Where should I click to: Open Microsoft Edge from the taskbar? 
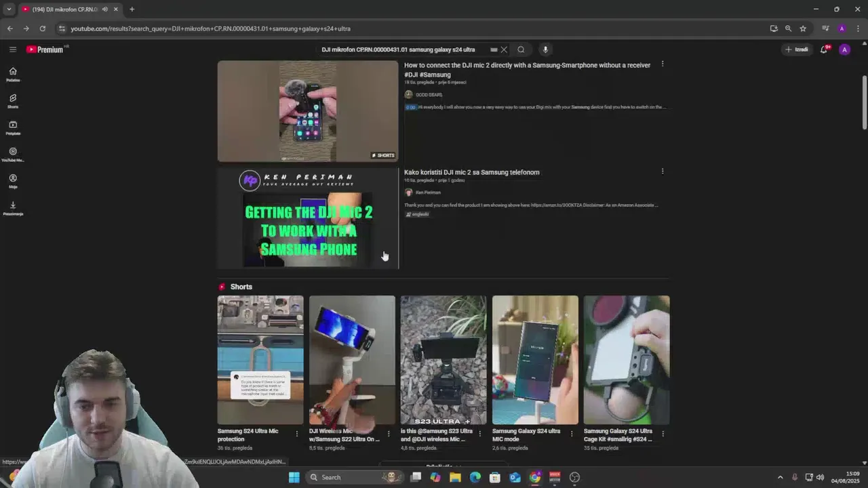tap(475, 477)
